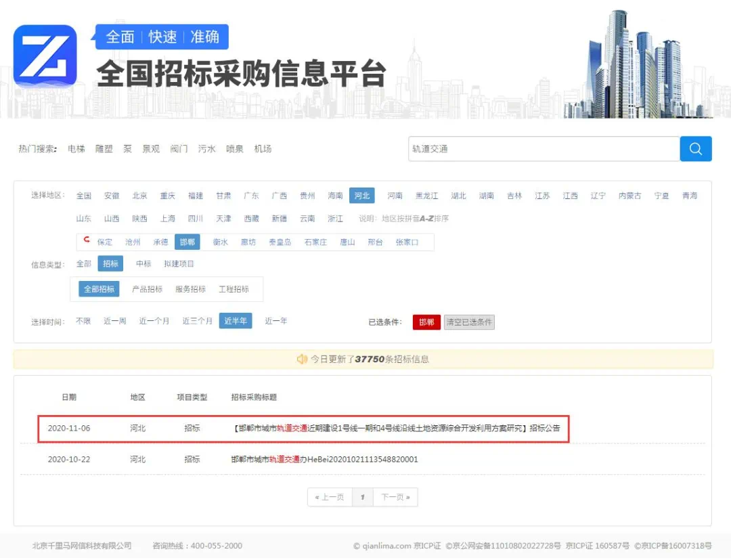Click the search box containing 轨道交通
The width and height of the screenshot is (731, 560).
(544, 149)
